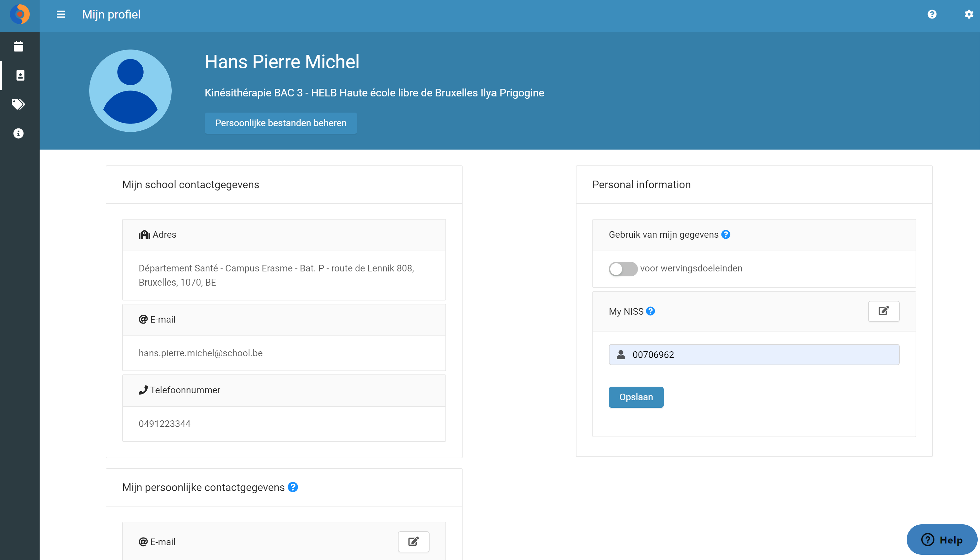Toggle voor wervingsdoeleinden switch
This screenshot has height=560, width=980.
623,269
